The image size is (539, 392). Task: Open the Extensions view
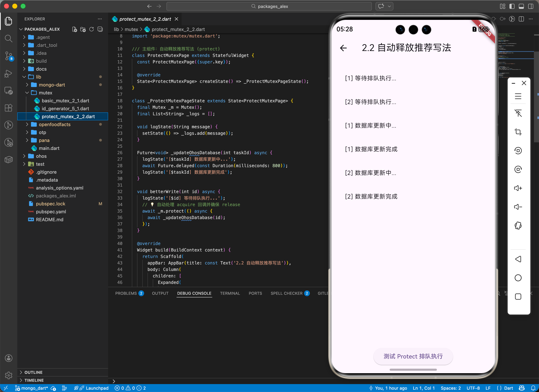click(x=8, y=108)
